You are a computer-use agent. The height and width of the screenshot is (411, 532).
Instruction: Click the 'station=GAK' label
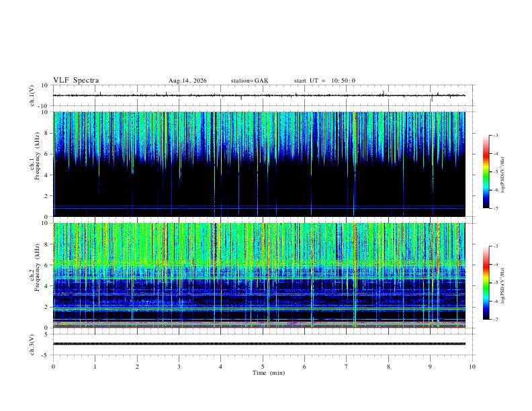[x=249, y=81]
